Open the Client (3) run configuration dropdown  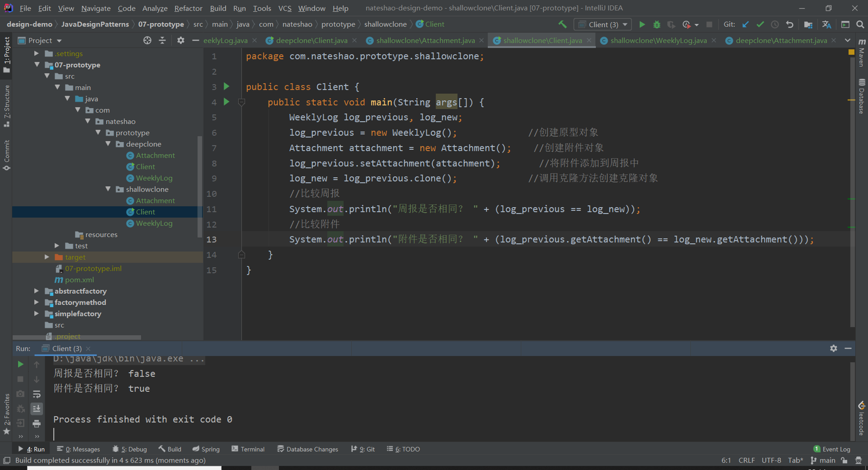pos(602,24)
